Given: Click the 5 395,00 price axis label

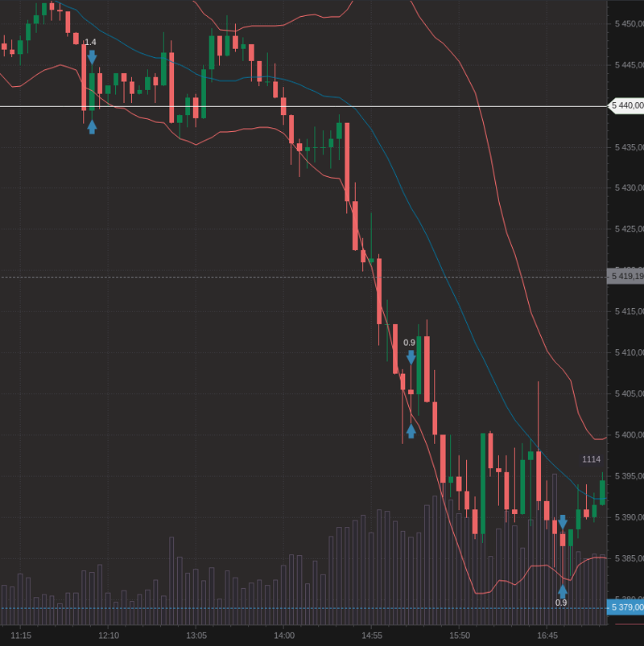Looking at the screenshot, I should [x=630, y=476].
